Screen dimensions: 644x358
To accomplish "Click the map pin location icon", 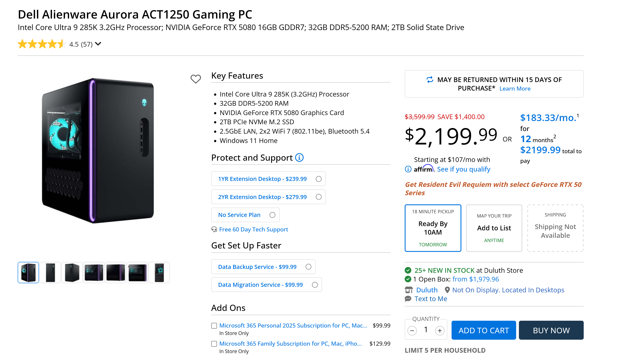I will click(x=447, y=290).
